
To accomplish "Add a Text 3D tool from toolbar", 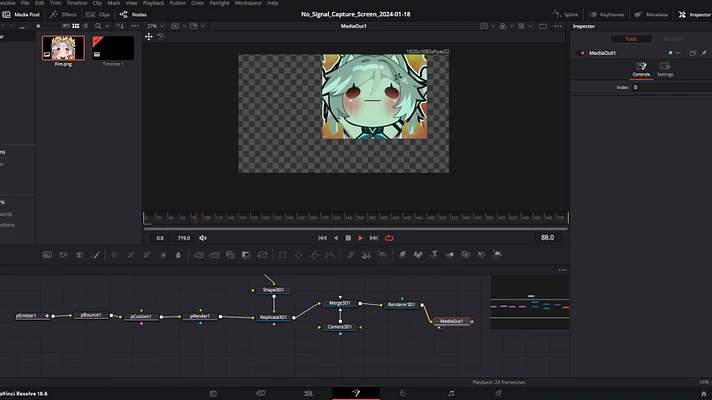I will click(x=434, y=255).
